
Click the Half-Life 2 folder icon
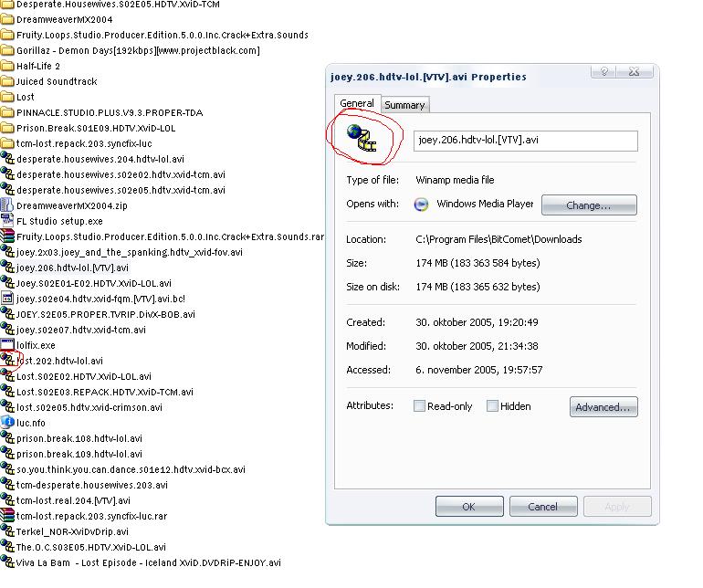7,66
